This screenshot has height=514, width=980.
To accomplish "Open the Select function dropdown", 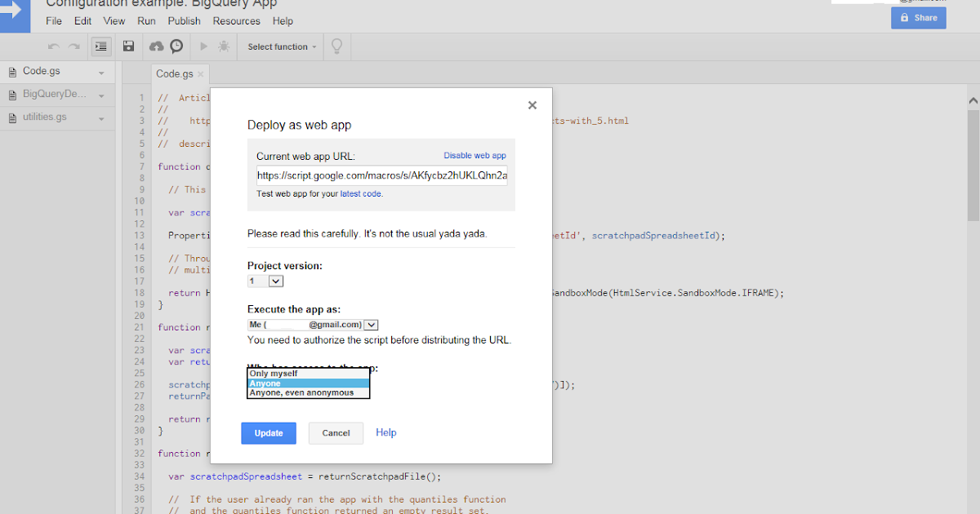I will (x=280, y=47).
